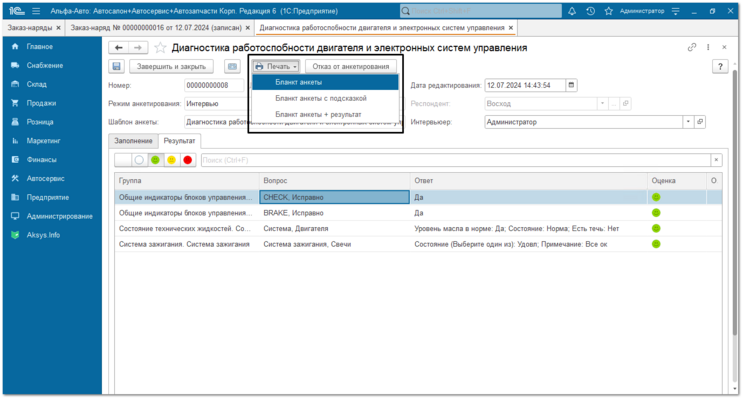Switch to the Заполнение tab
743x399 pixels.
133,141
